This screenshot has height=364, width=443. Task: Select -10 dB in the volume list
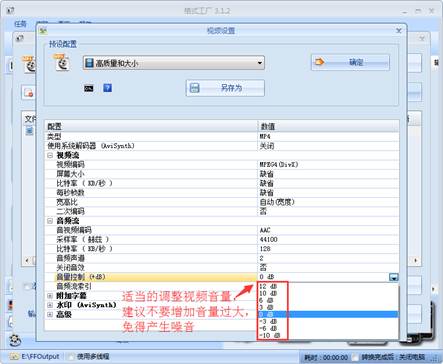[x=269, y=335]
